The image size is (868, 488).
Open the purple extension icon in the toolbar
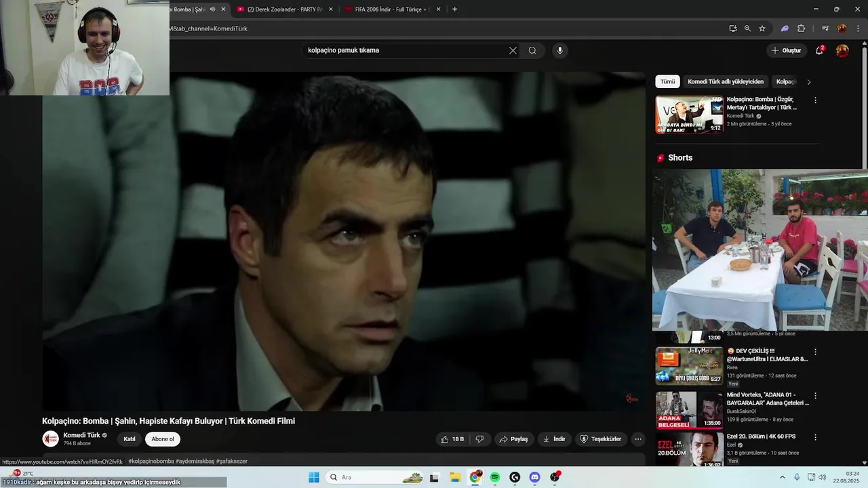(x=785, y=28)
